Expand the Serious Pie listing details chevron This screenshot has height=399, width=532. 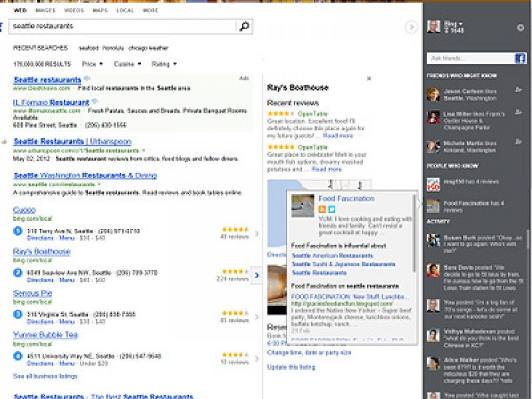[257, 317]
